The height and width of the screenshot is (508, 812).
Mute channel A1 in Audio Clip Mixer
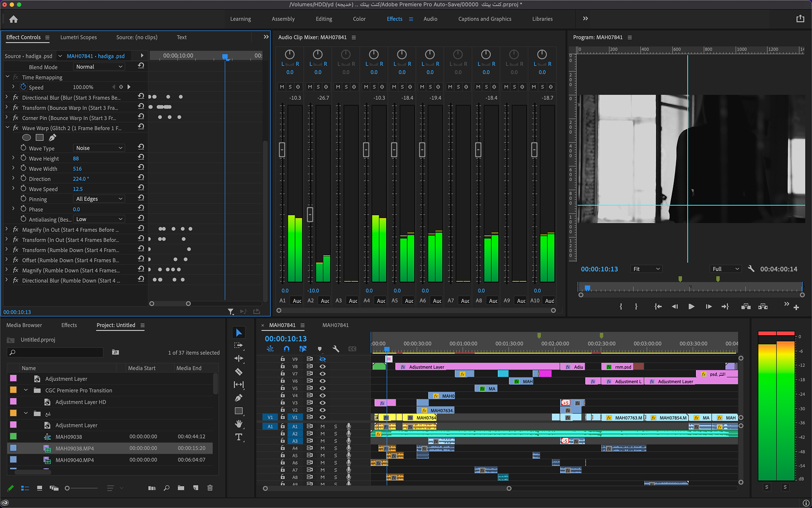pyautogui.click(x=282, y=87)
